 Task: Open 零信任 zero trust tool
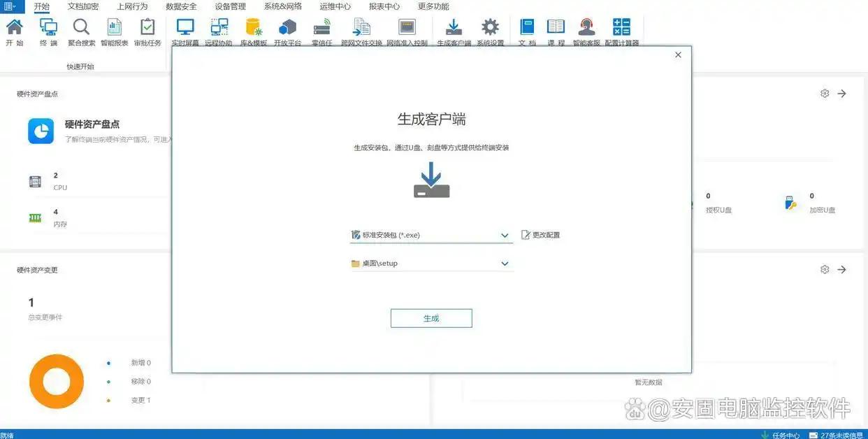pyautogui.click(x=321, y=32)
